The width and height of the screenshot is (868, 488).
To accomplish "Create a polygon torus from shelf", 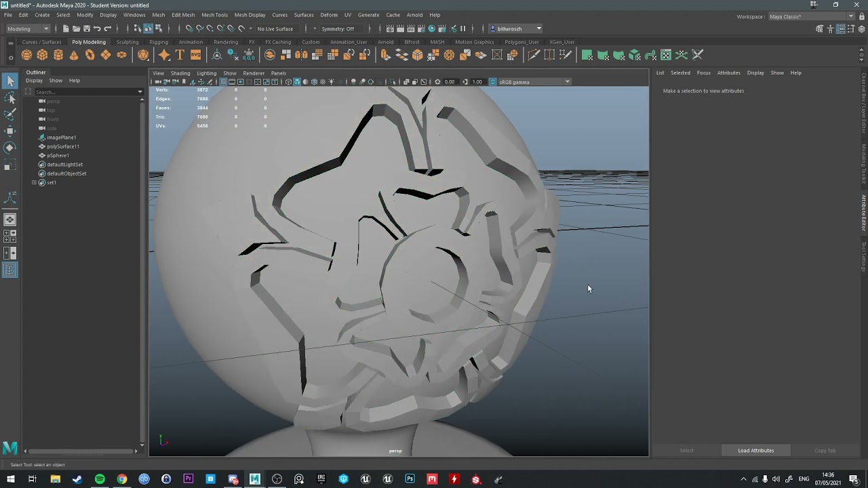I will point(90,55).
